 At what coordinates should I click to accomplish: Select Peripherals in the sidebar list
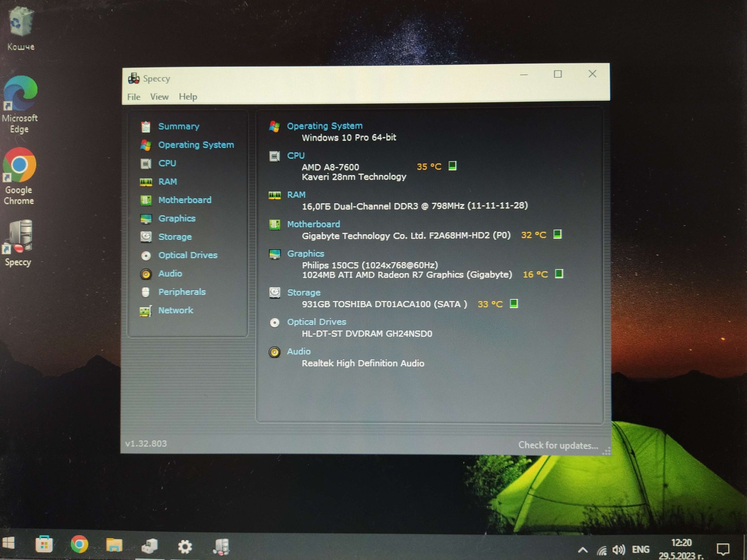[182, 292]
